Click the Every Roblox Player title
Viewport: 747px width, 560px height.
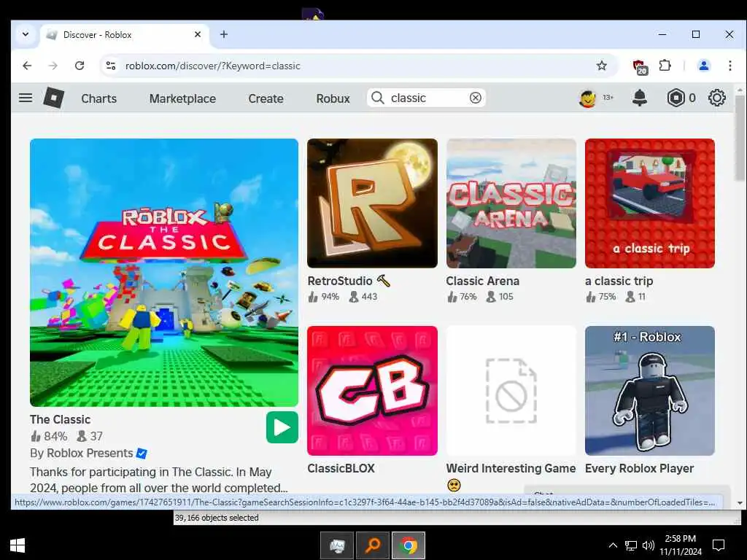(639, 469)
